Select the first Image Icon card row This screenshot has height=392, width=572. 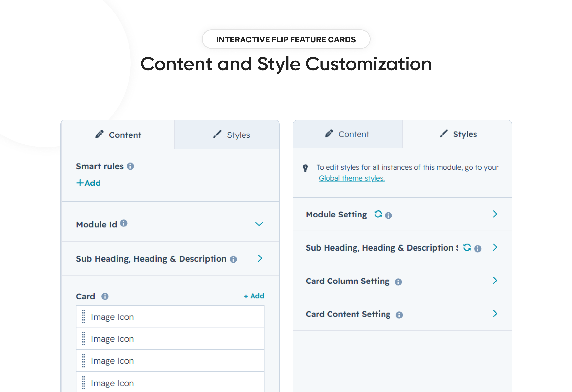(170, 317)
